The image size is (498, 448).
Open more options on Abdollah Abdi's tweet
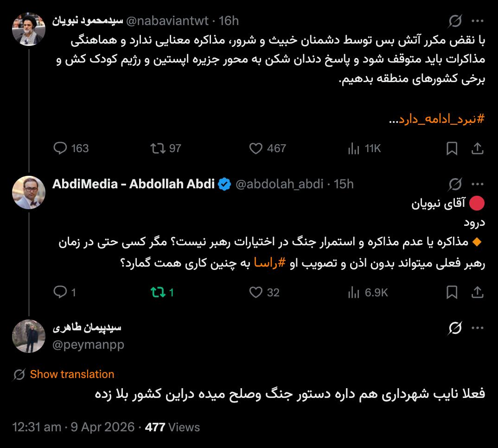tap(478, 184)
